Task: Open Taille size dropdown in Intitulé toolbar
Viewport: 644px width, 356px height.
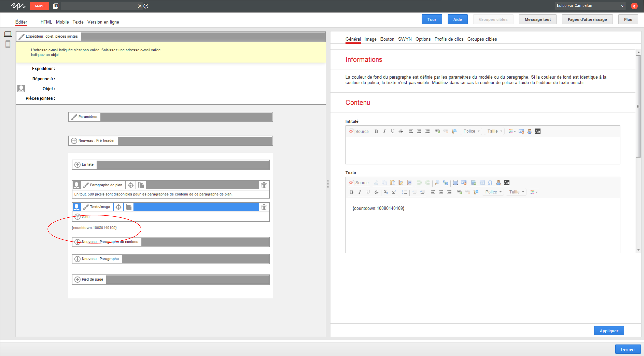Action: click(x=494, y=131)
